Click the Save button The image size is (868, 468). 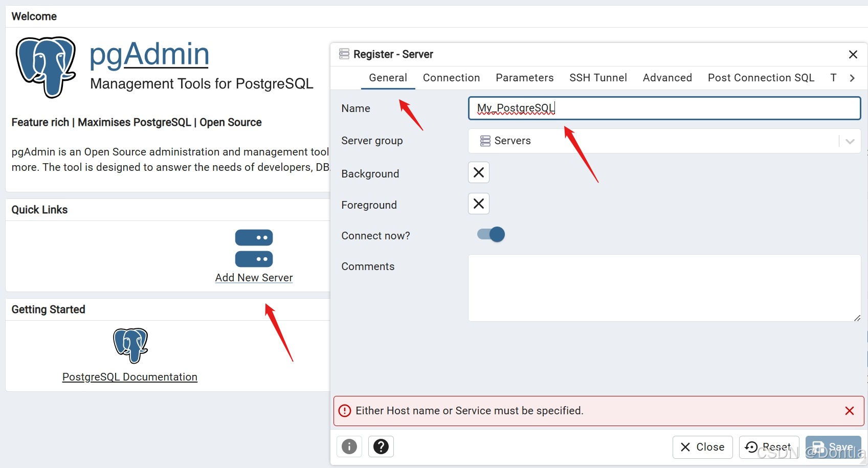[x=833, y=447]
